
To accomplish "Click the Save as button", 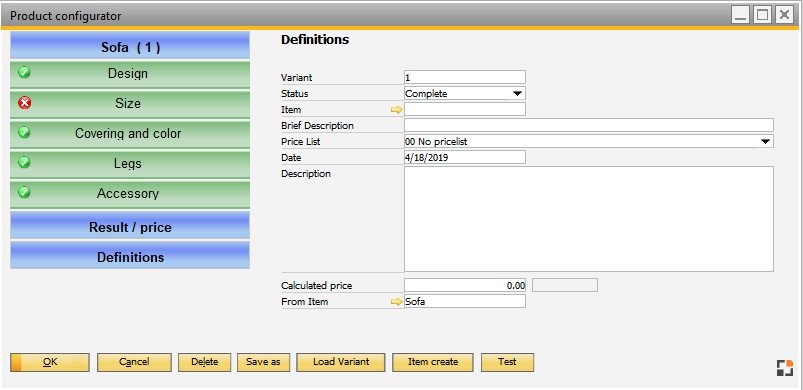I will tap(263, 362).
